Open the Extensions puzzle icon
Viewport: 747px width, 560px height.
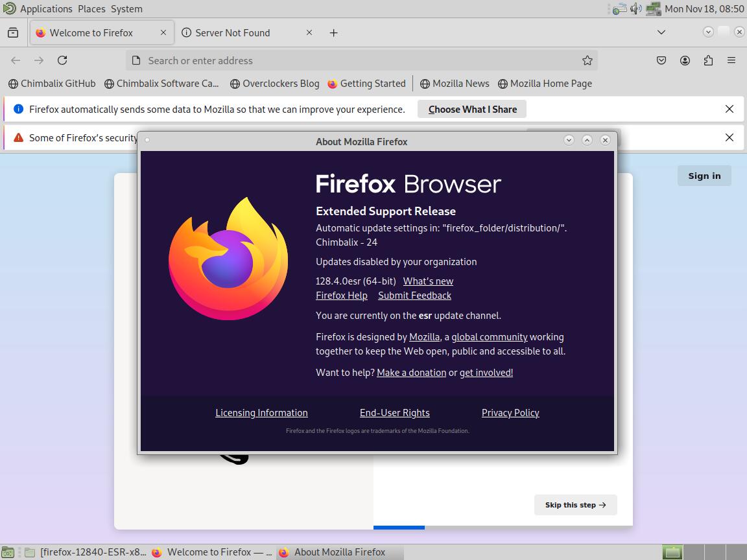pos(708,60)
